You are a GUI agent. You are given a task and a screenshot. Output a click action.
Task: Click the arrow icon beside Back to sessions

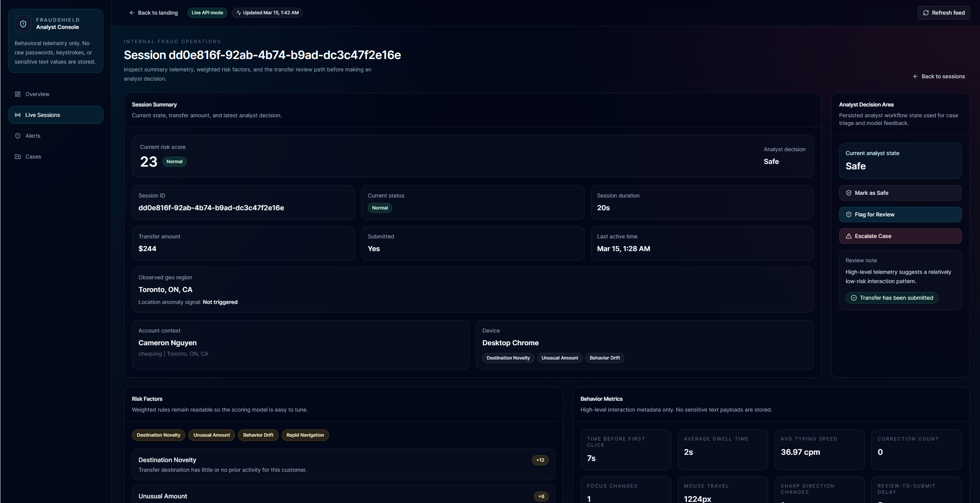(916, 76)
